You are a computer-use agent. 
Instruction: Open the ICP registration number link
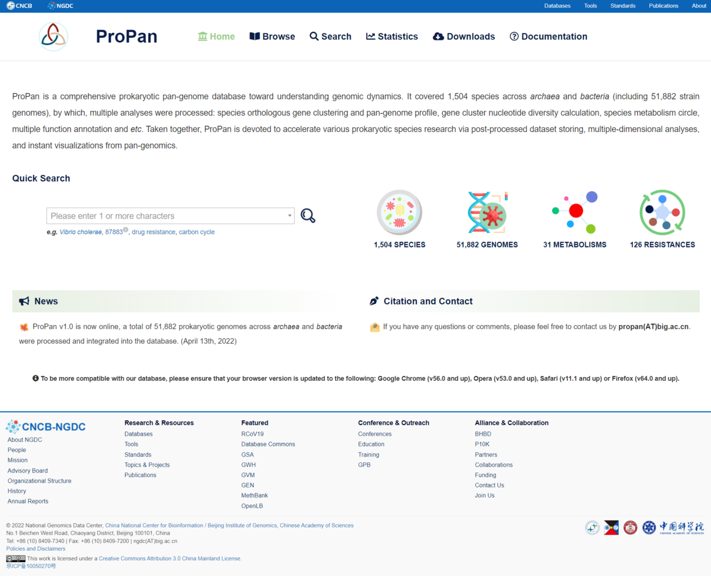coord(31,566)
